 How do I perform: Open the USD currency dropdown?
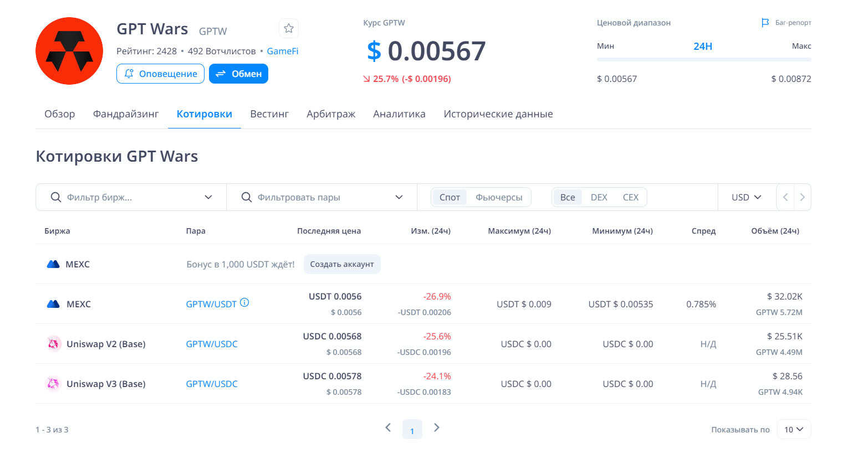[x=746, y=197]
